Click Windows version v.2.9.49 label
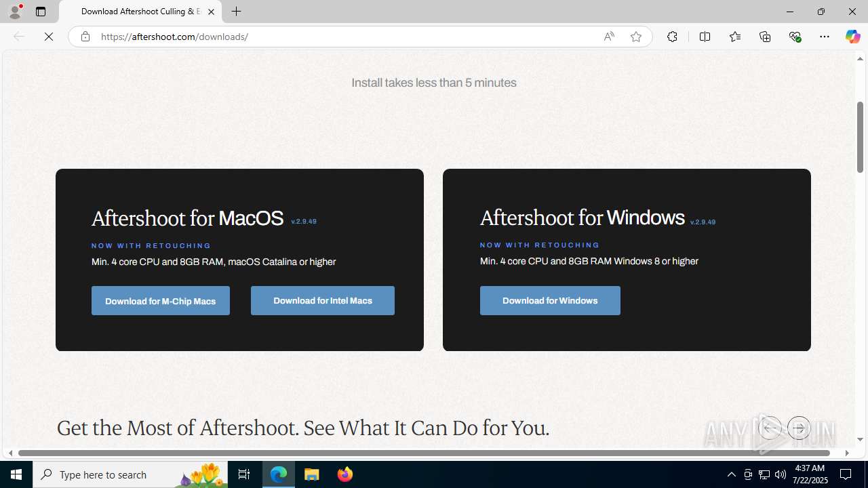 pyautogui.click(x=703, y=222)
